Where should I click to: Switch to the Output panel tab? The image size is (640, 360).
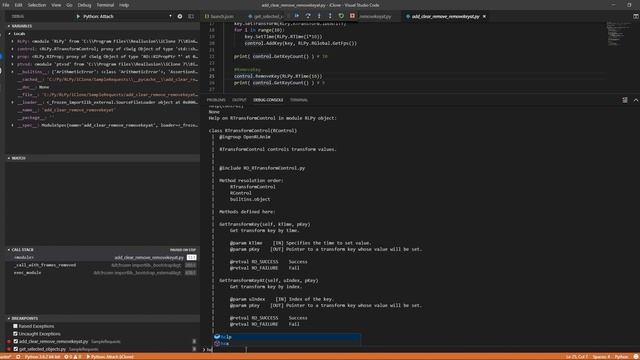[239, 100]
